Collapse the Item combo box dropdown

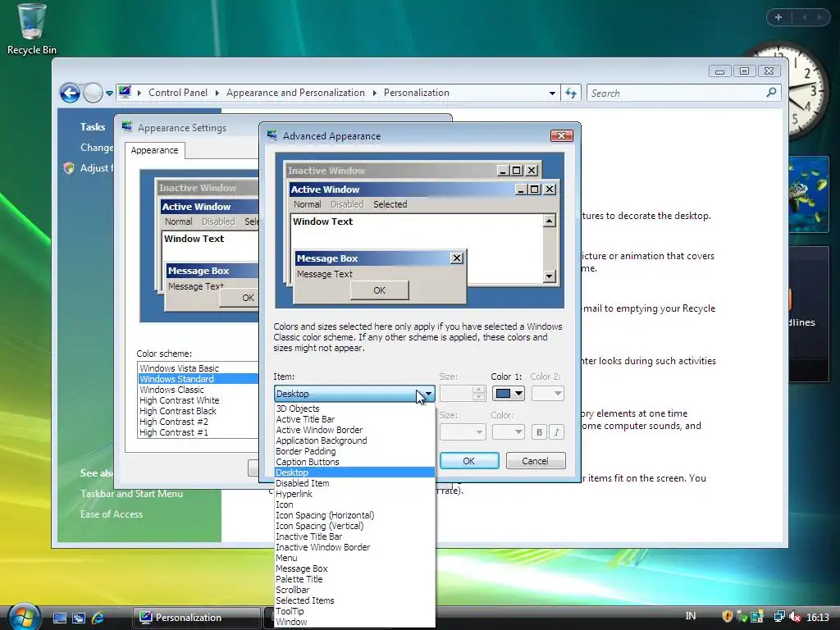click(x=427, y=394)
